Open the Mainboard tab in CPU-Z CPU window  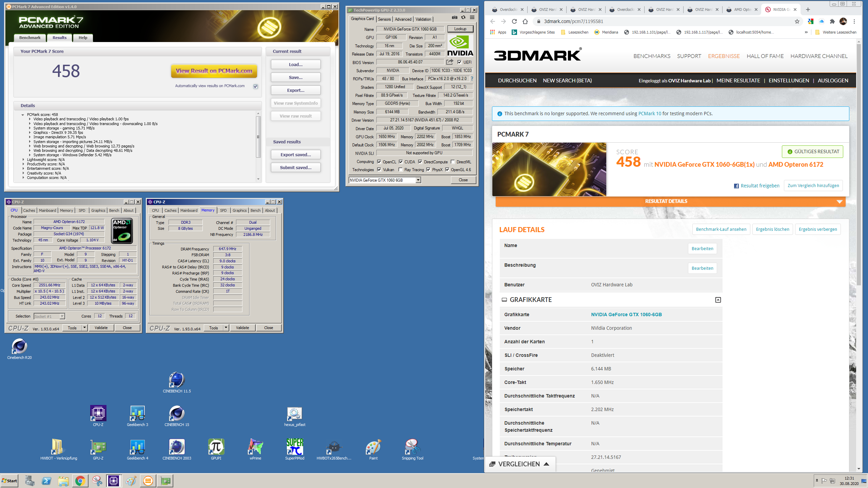pyautogui.click(x=47, y=210)
